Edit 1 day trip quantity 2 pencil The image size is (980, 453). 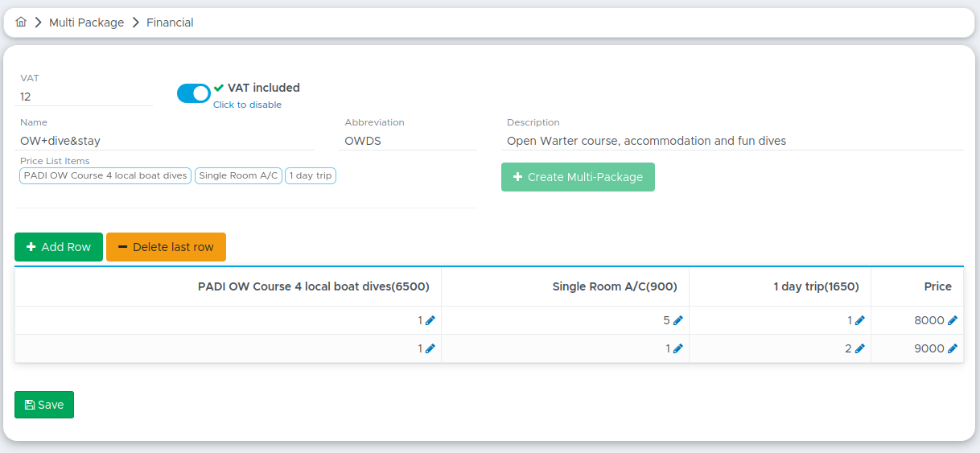tap(859, 348)
